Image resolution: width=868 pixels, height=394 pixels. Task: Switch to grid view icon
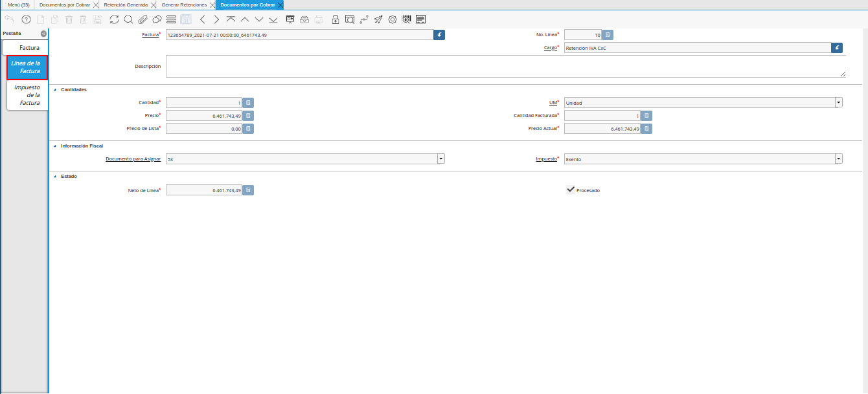[186, 19]
